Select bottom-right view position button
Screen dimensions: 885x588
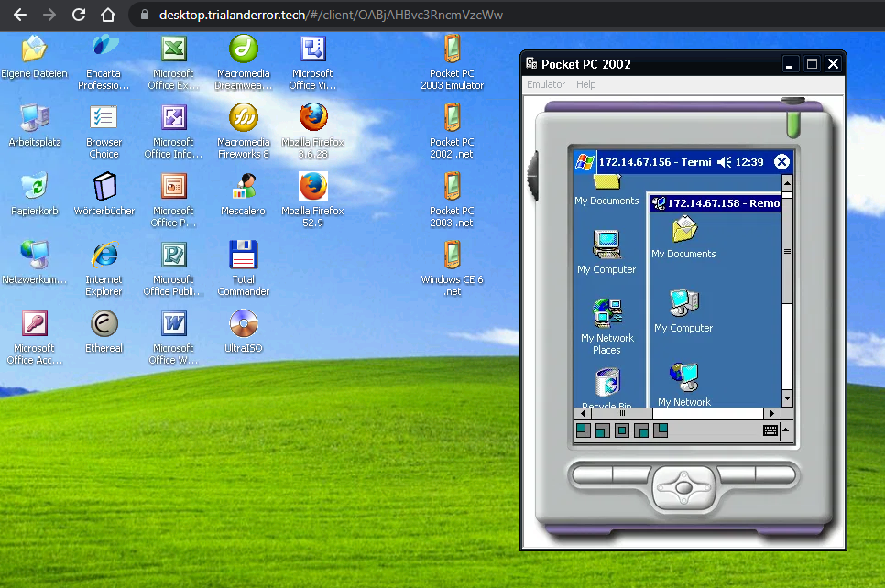click(x=641, y=430)
